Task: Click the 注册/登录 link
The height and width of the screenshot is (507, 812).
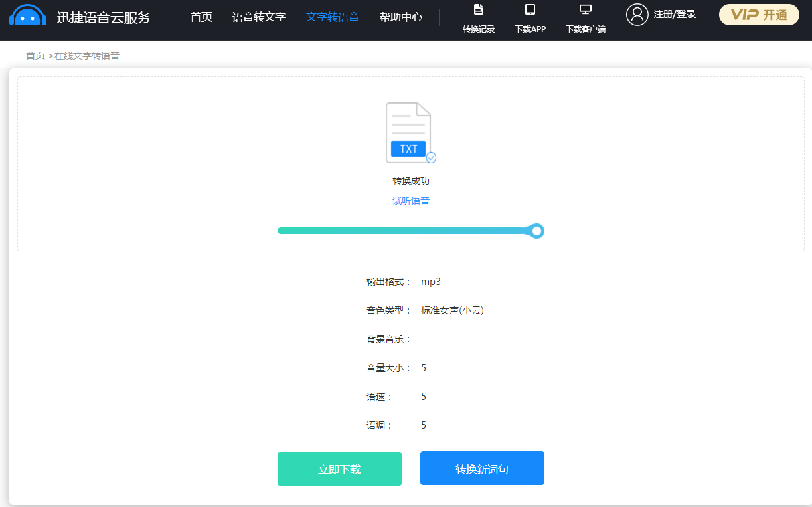Action: click(675, 14)
